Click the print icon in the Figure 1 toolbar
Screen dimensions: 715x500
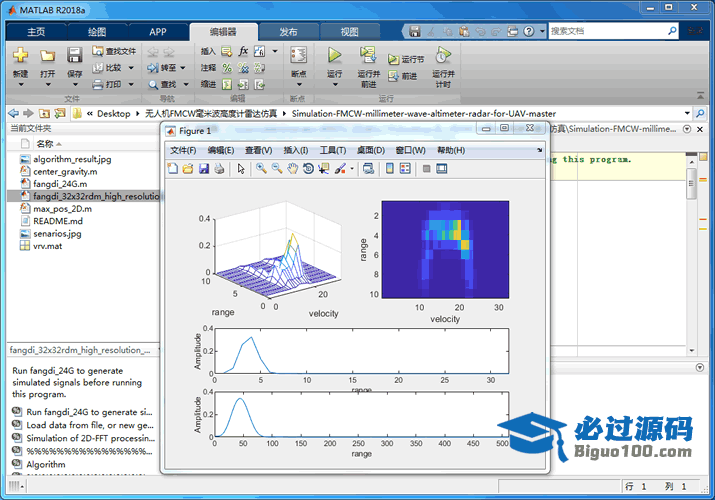tap(219, 169)
